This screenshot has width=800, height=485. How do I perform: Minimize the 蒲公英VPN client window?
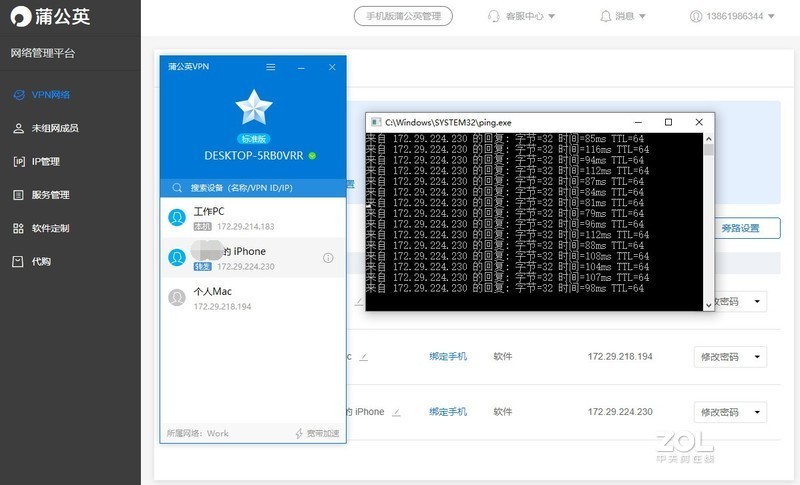point(302,67)
